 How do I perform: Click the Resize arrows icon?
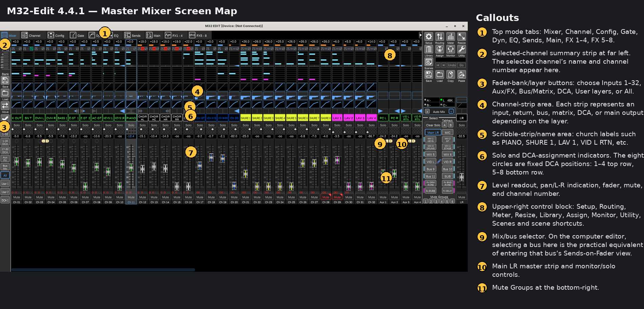coord(462,37)
